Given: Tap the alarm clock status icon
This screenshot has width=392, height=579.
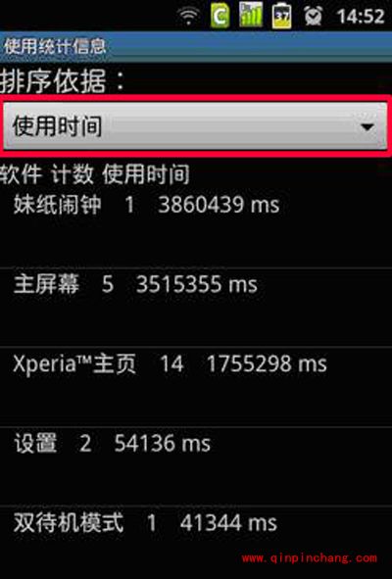Looking at the screenshot, I should click(x=313, y=17).
